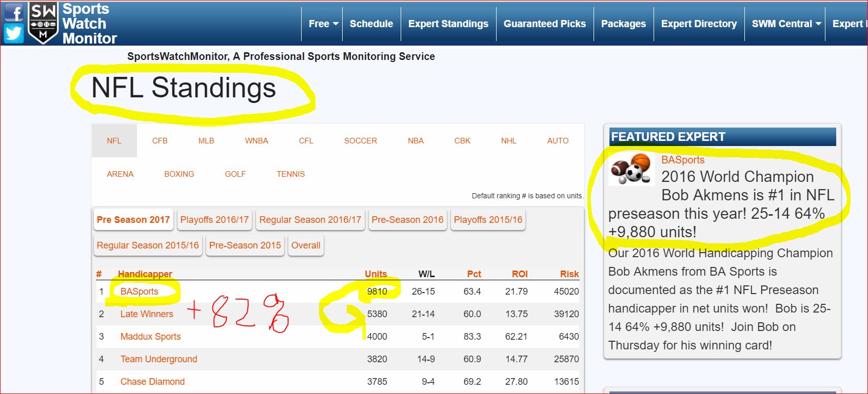This screenshot has width=868, height=394.
Task: Show Regular Season 2016/17 standings
Action: [x=310, y=220]
